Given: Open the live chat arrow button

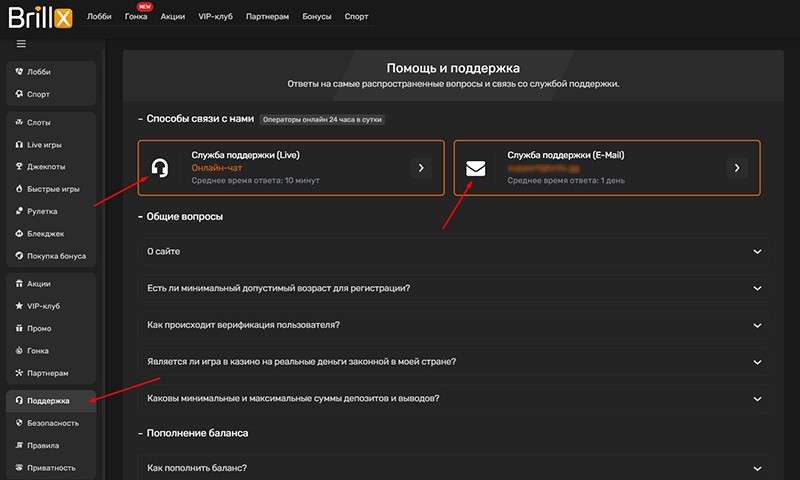Looking at the screenshot, I should click(x=421, y=168).
